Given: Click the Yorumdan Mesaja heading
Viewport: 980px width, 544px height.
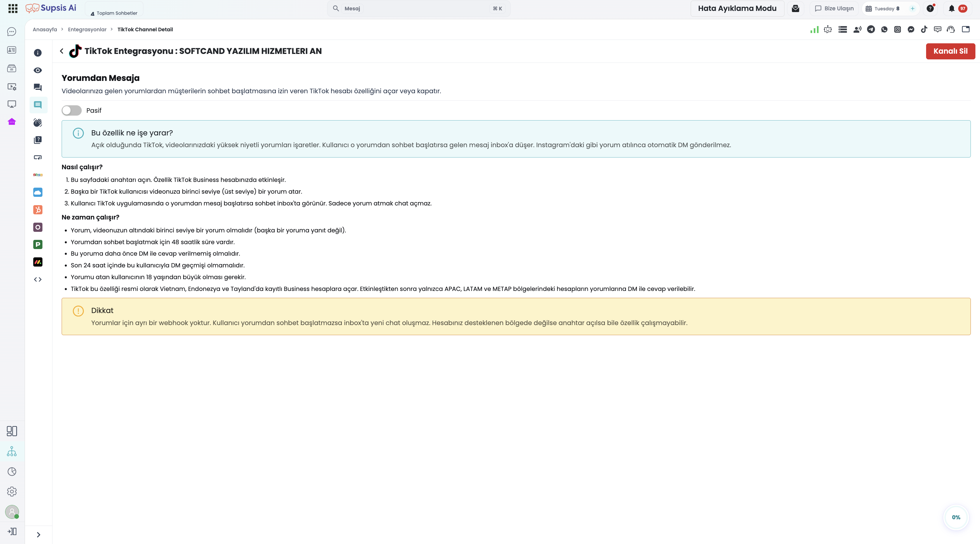Looking at the screenshot, I should [x=100, y=78].
